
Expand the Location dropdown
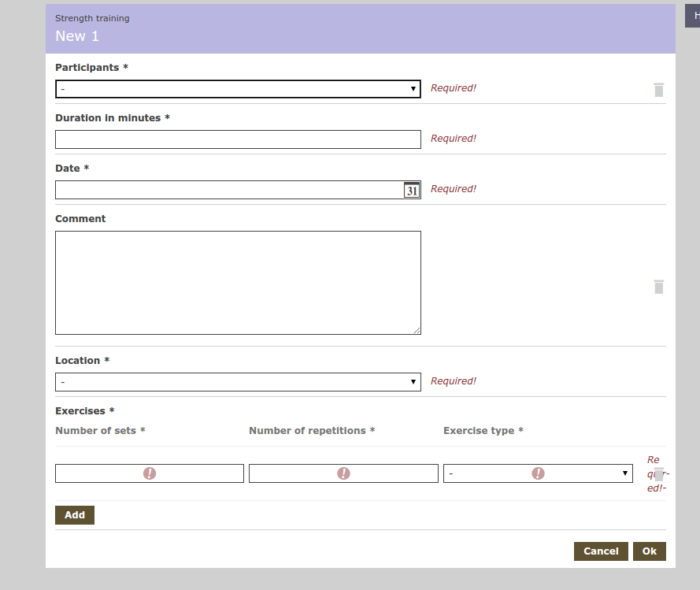click(x=238, y=382)
